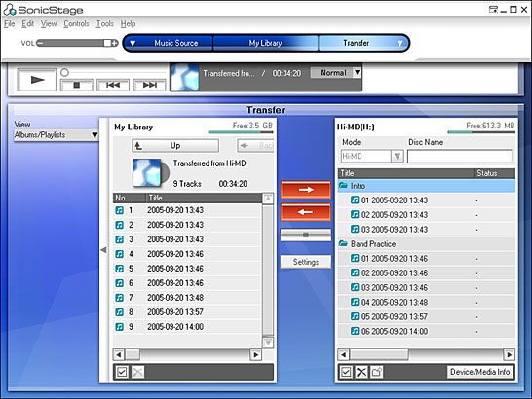The width and height of the screenshot is (532, 399).
Task: Delete selected Hi-MD items X icon
Action: (x=361, y=372)
